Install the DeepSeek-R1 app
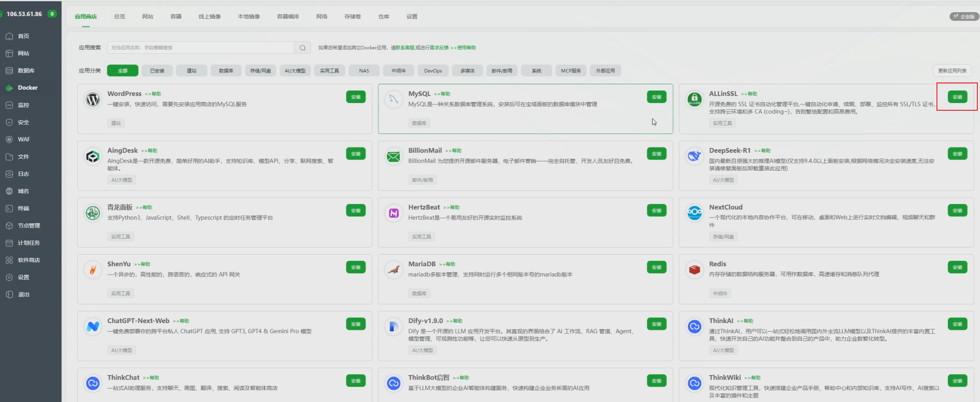Image resolution: width=980 pixels, height=402 pixels. [x=957, y=154]
